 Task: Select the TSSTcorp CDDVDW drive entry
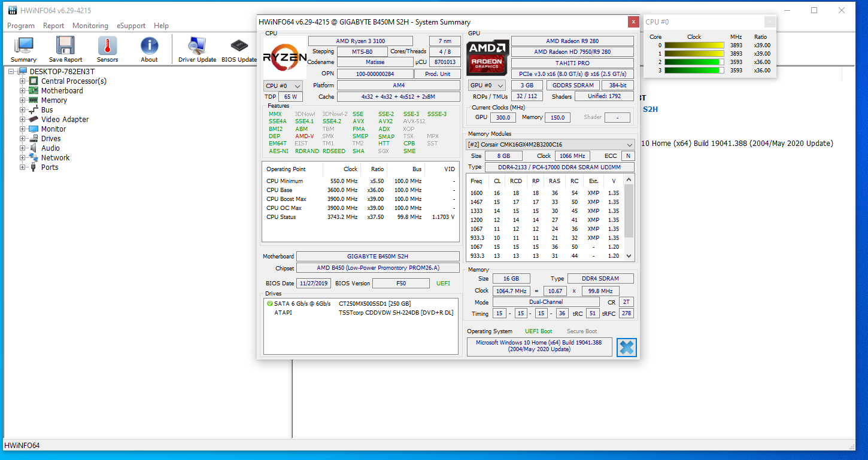click(396, 313)
